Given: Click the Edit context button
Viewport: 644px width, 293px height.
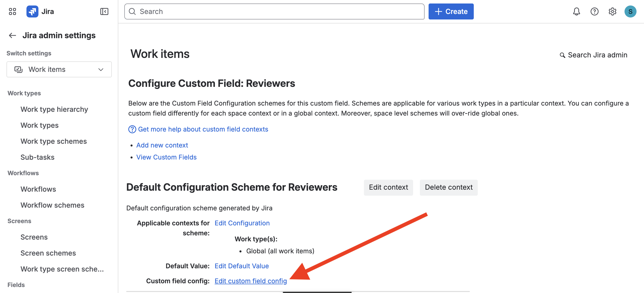Looking at the screenshot, I should click(x=388, y=187).
